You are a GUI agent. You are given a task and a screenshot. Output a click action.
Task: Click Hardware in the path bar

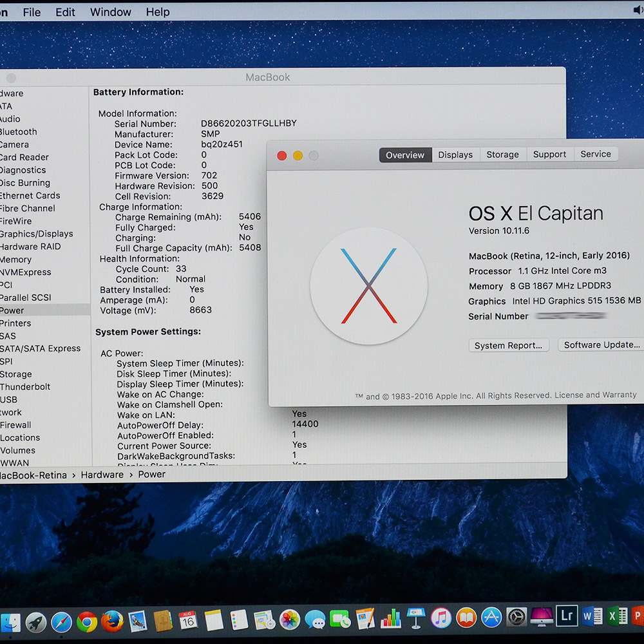pyautogui.click(x=102, y=475)
